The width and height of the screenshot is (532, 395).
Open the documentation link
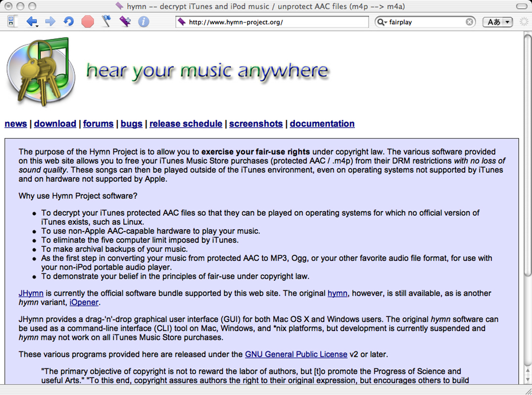pyautogui.click(x=322, y=124)
